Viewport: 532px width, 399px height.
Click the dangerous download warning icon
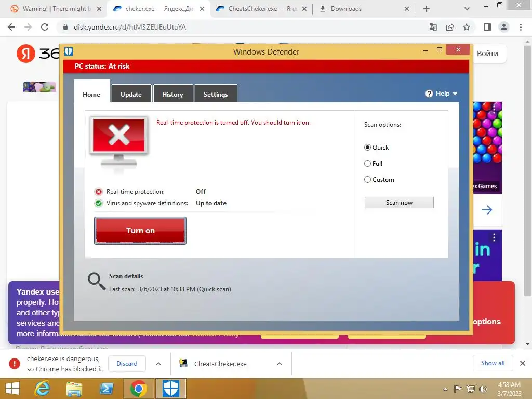[15, 364]
